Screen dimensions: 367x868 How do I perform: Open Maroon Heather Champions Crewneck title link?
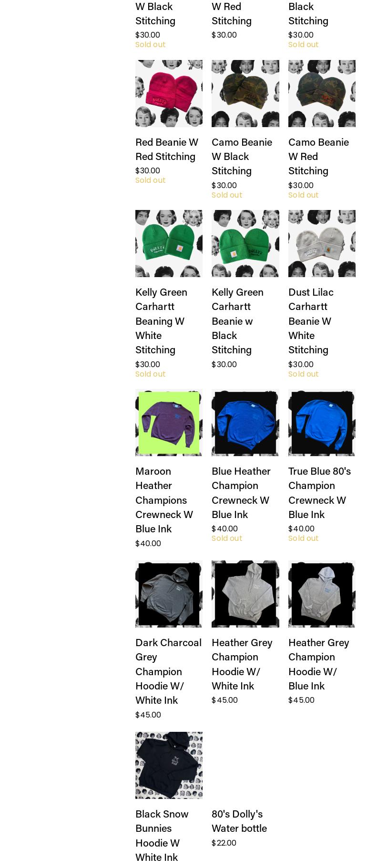164,500
